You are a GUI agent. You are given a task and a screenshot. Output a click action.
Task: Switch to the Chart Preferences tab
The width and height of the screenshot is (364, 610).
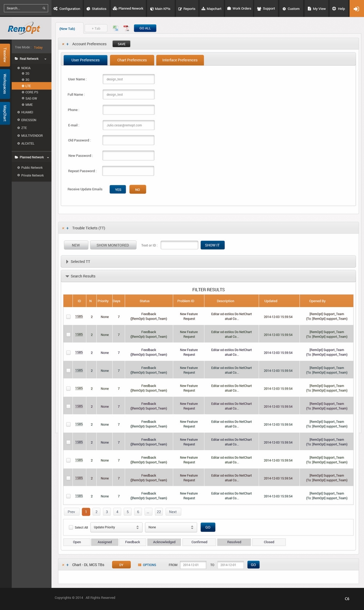click(132, 60)
